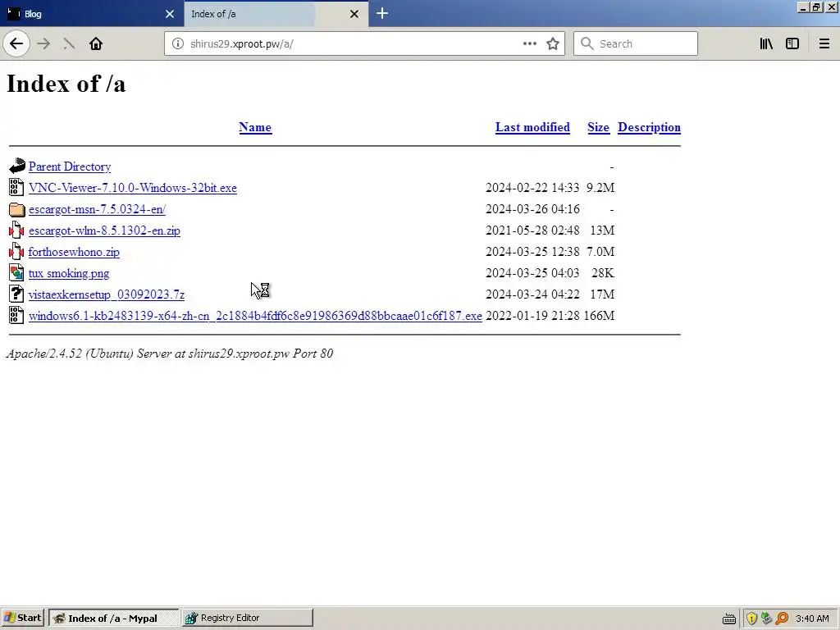Open the escargot-msn-7.5.0324-en/ folder

coord(97,209)
